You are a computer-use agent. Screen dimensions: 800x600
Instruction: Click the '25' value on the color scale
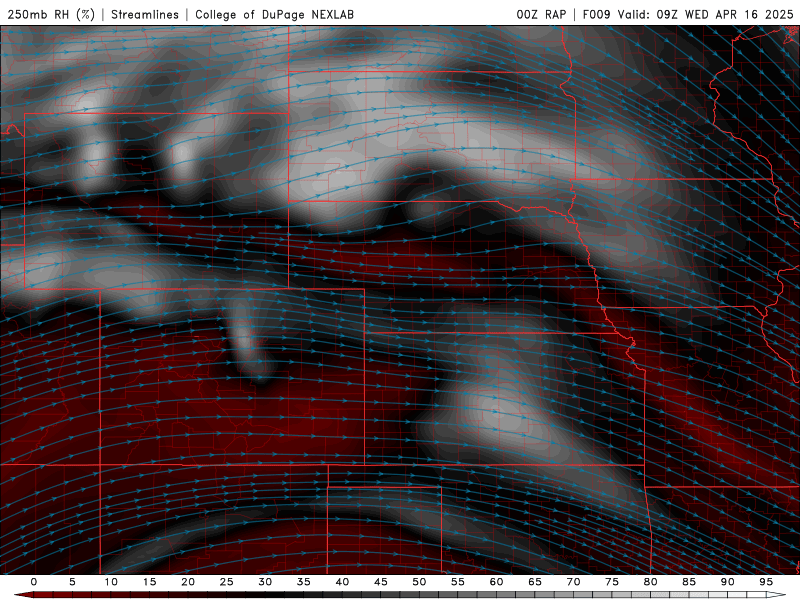point(227,582)
